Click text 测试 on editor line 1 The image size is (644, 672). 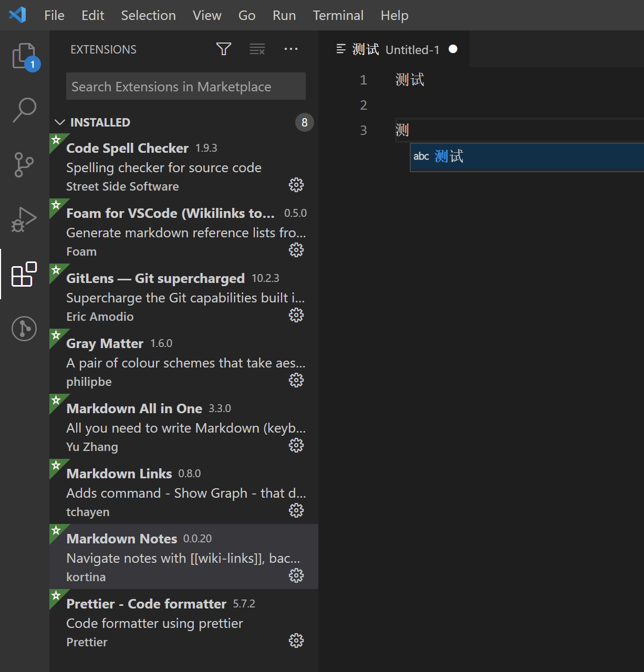tap(410, 80)
